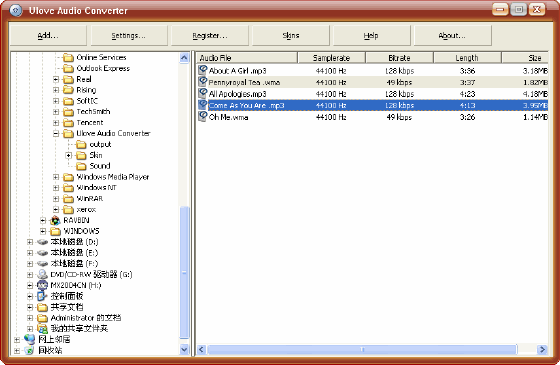This screenshot has width=560, height=365.
Task: Click the Skin folder icon
Action: click(81, 155)
